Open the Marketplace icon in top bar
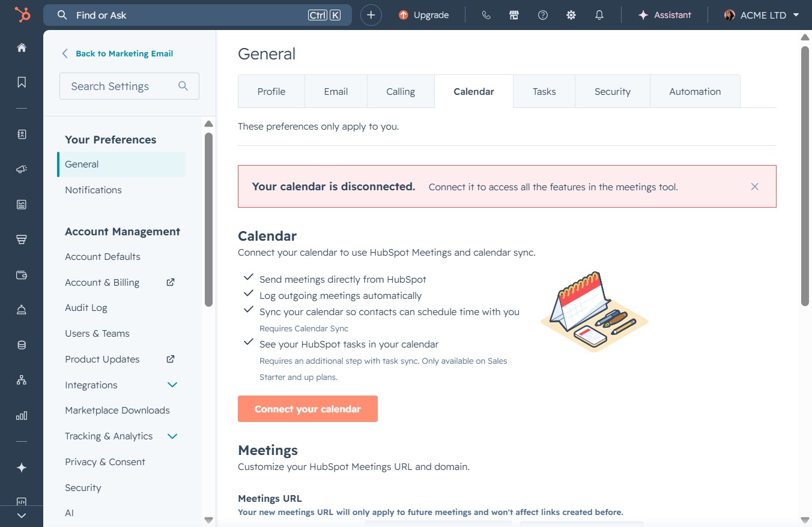The height and width of the screenshot is (527, 812). click(x=514, y=15)
